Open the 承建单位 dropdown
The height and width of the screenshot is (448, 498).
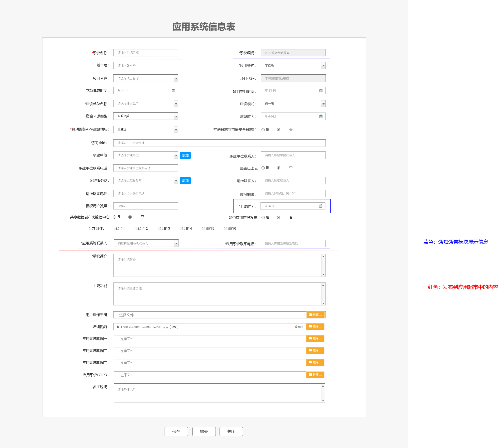pos(146,155)
